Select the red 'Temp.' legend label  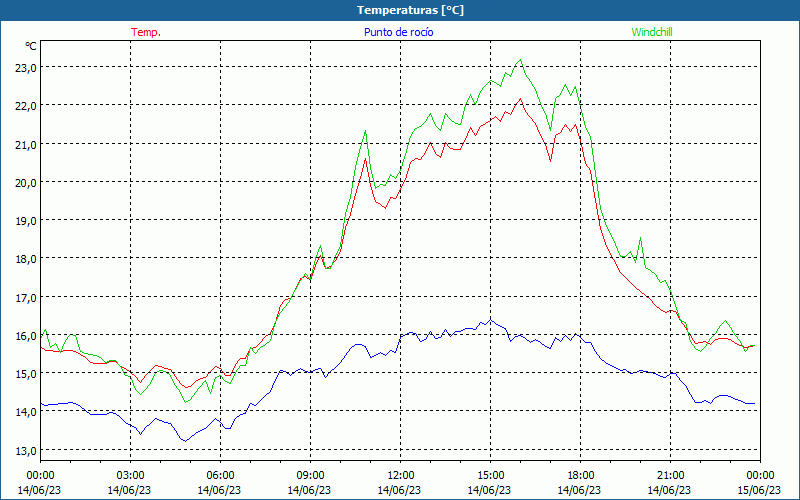point(146,32)
